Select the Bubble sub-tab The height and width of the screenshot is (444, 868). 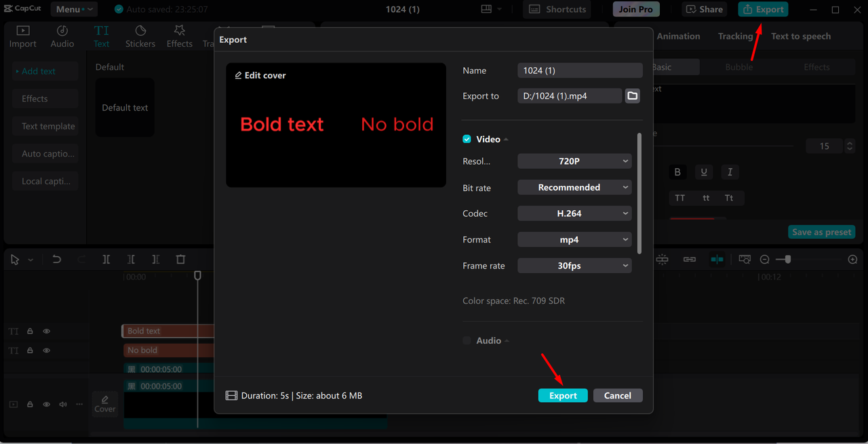coord(739,67)
